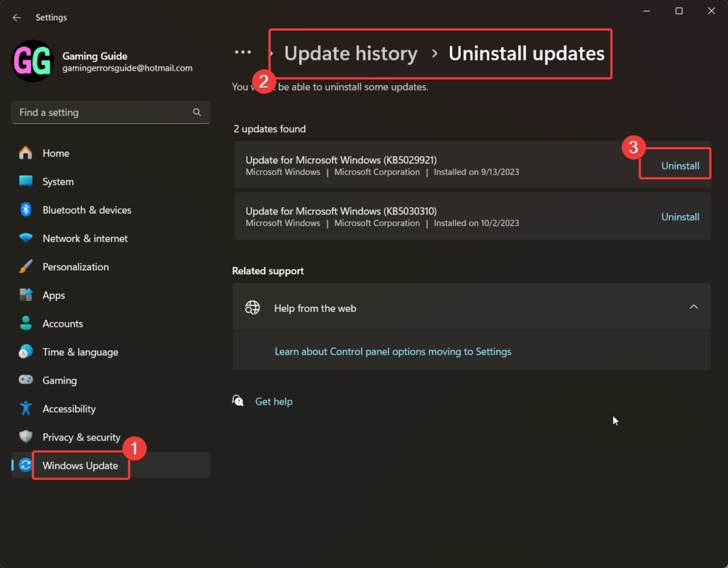Open Network & internet settings

(x=85, y=238)
